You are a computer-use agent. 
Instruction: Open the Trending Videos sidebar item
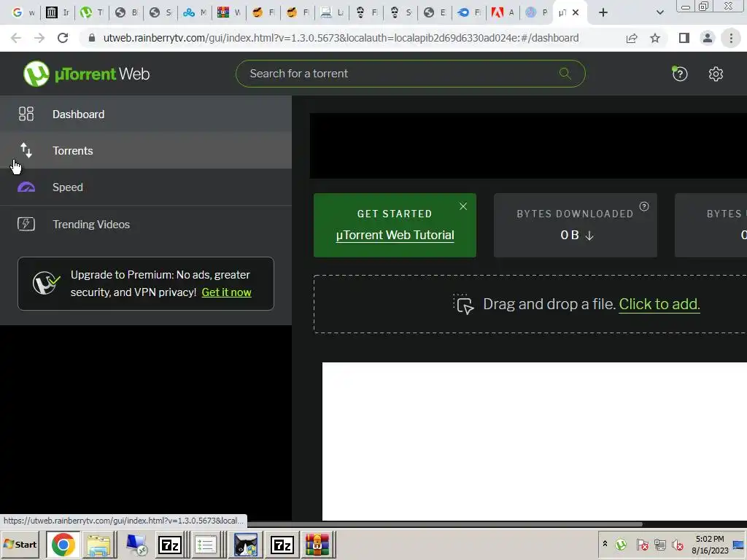[146, 224]
